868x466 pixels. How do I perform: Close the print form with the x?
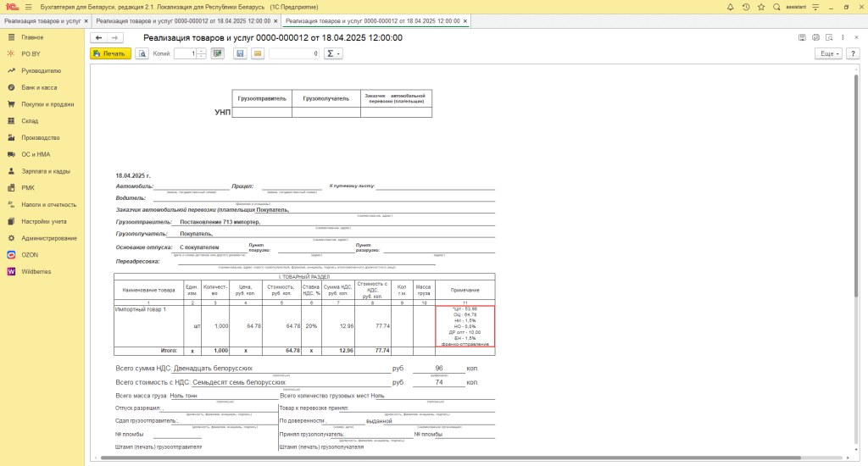coord(856,37)
